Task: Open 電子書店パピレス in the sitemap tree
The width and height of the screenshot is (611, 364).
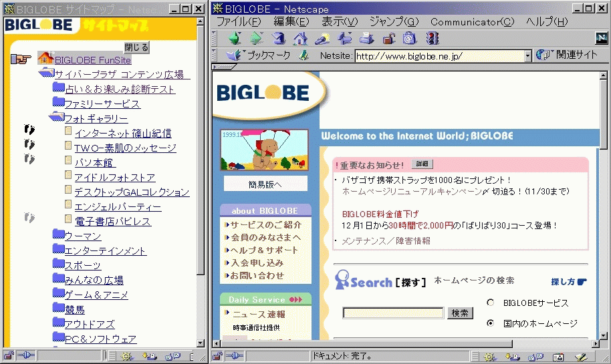Action: [x=113, y=222]
